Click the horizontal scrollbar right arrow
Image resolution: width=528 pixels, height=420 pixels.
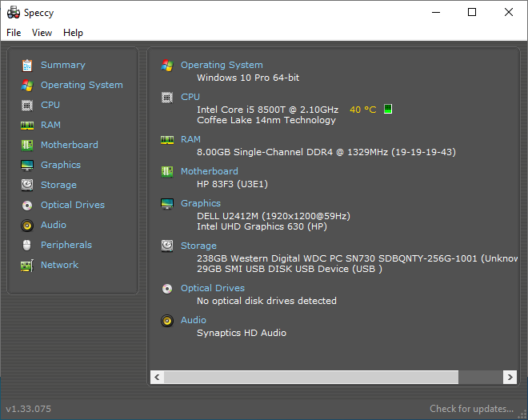(x=510, y=377)
